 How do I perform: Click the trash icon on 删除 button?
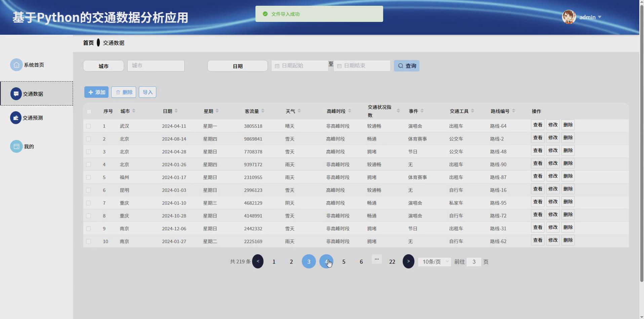coord(118,92)
